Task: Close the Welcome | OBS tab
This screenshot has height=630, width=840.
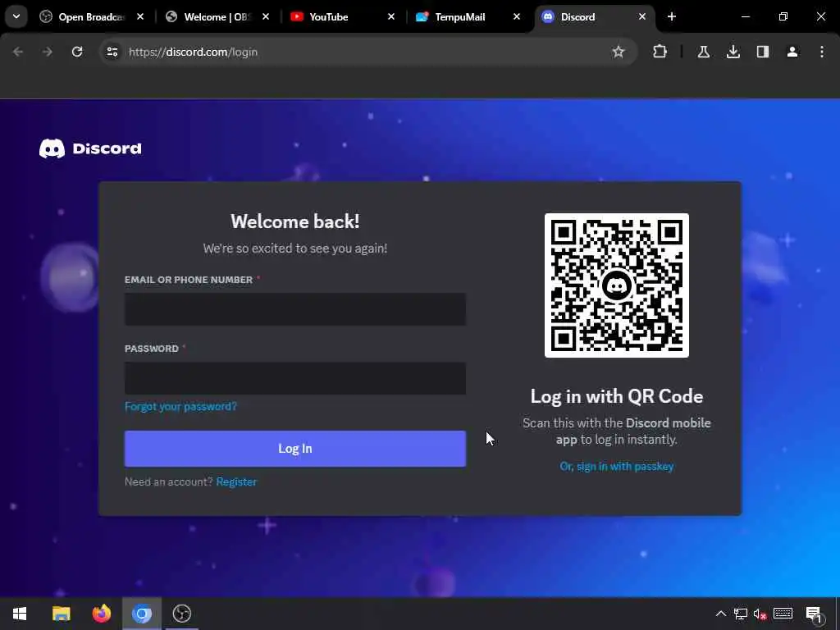Action: pos(266,16)
